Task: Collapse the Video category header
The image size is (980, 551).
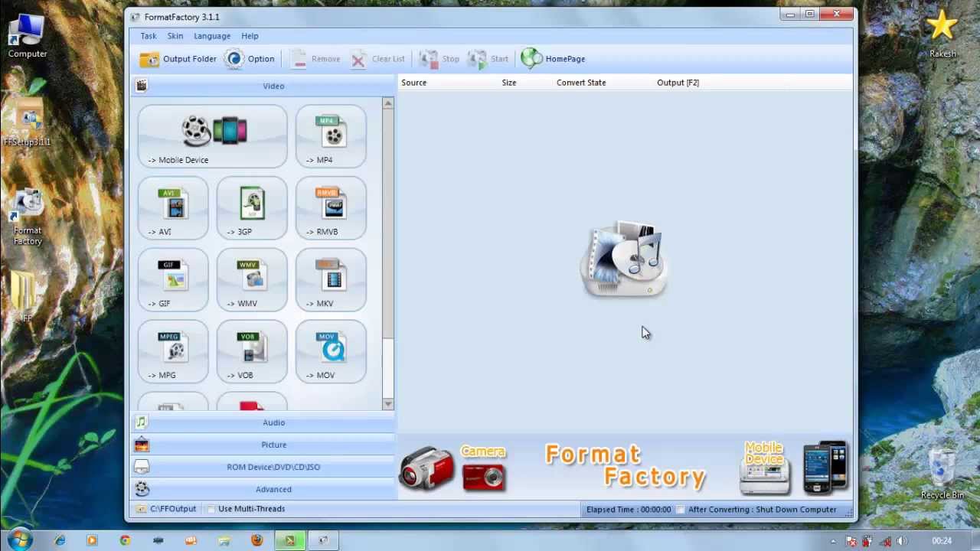Action: 263,86
